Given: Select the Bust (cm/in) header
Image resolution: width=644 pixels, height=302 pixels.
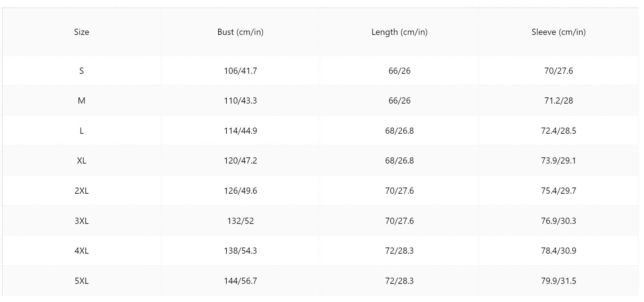Looking at the screenshot, I should click(x=240, y=32).
